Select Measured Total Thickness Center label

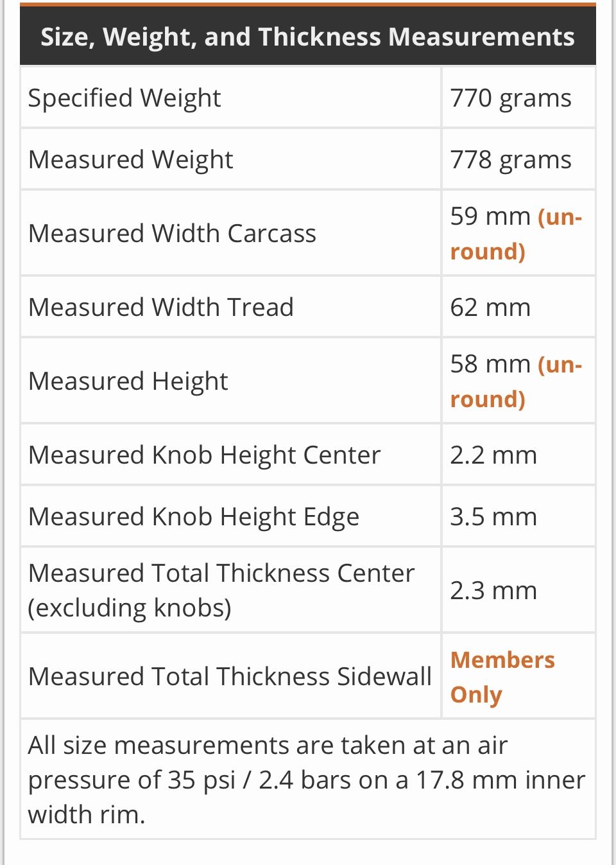[x=221, y=590]
